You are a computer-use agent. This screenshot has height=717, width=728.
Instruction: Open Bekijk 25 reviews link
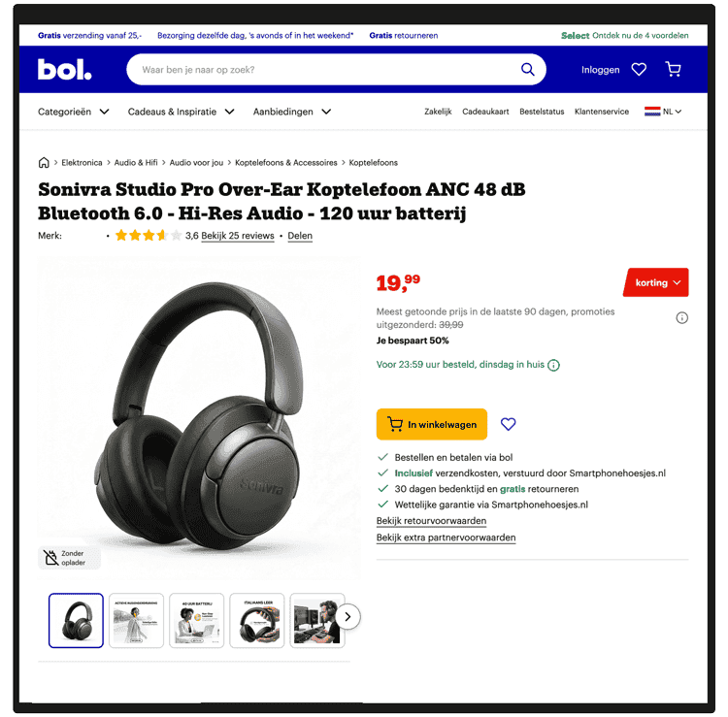tap(238, 236)
